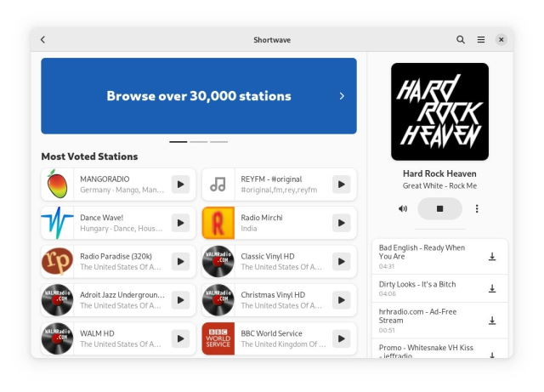This screenshot has height=392, width=544.
Task: Click the Christmas Vinyl HD record logo
Action: pos(218,300)
